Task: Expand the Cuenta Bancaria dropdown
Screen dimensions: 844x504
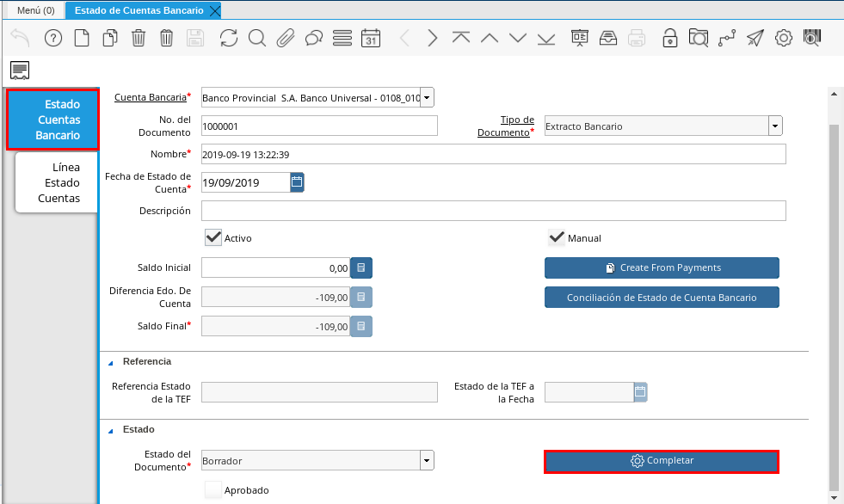Action: pyautogui.click(x=427, y=98)
